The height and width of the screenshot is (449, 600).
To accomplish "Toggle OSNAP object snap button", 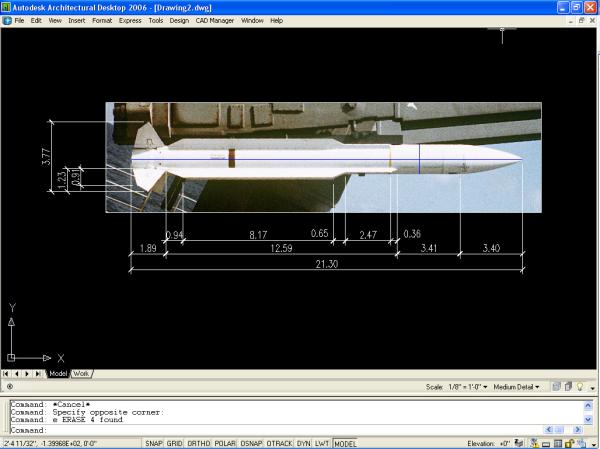I will [x=250, y=443].
